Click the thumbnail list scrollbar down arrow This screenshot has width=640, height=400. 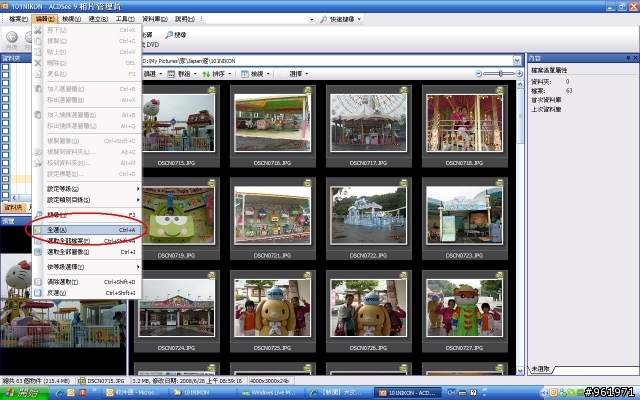(x=520, y=371)
